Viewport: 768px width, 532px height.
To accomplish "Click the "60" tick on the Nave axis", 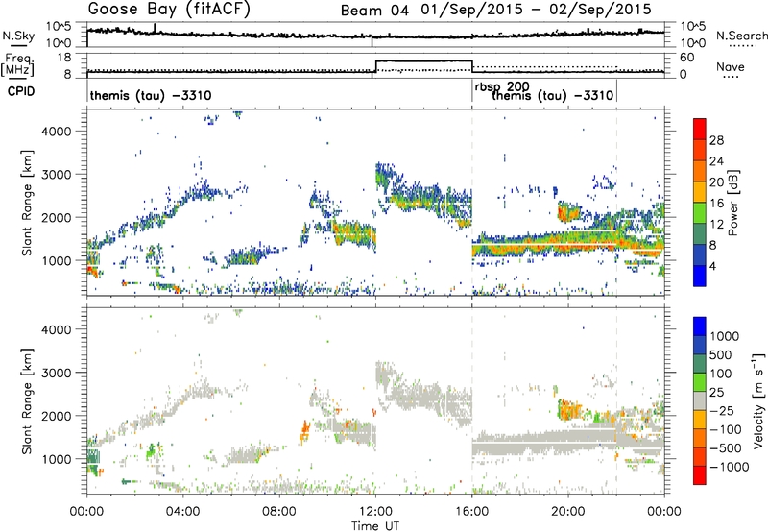I will coord(687,58).
